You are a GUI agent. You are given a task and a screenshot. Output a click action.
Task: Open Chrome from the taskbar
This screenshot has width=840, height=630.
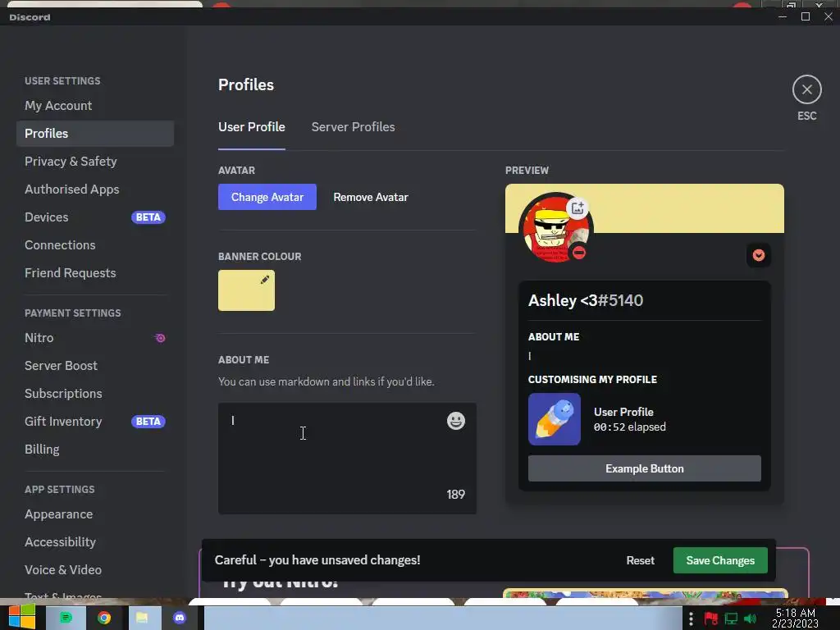click(104, 618)
